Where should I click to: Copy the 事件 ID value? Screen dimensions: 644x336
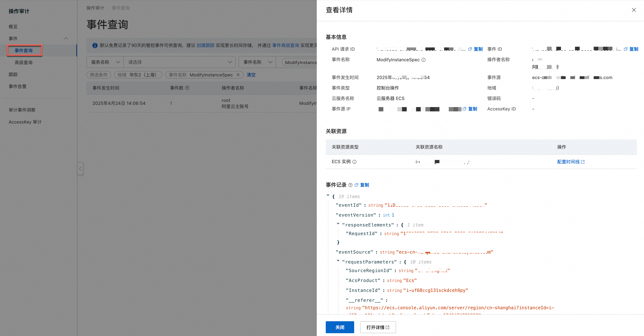[631, 49]
